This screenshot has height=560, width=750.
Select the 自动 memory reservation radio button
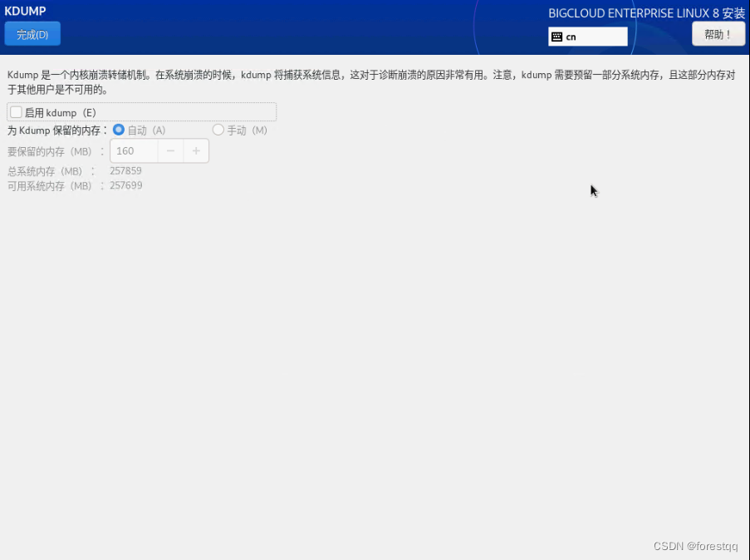119,130
